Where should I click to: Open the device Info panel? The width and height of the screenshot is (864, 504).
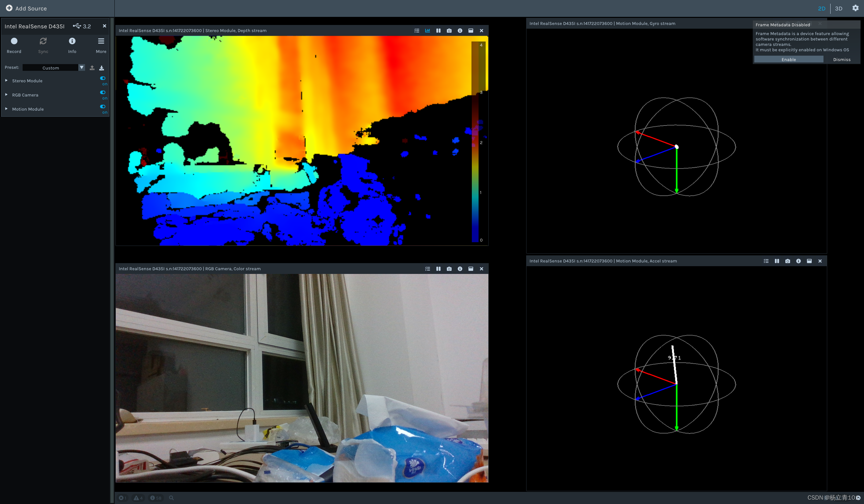coord(72,41)
